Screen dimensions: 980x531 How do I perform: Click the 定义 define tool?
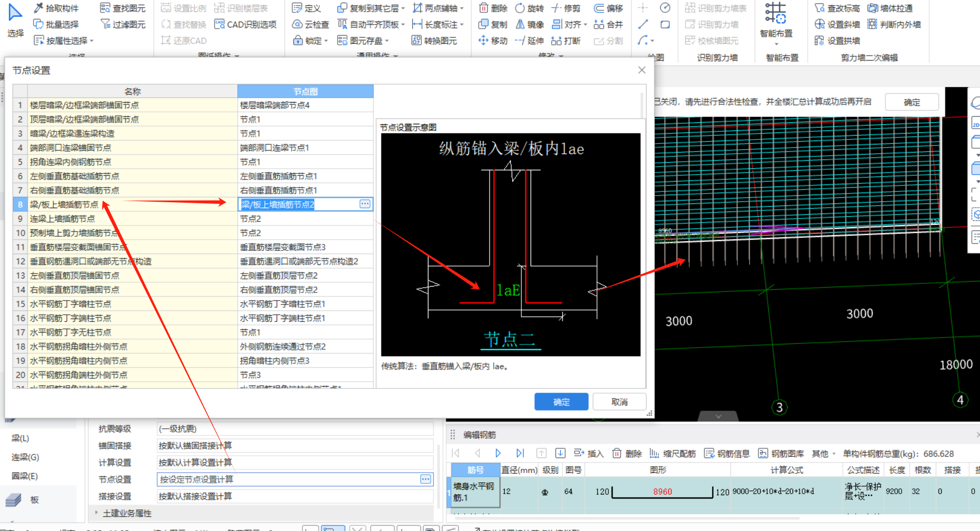pyautogui.click(x=306, y=8)
